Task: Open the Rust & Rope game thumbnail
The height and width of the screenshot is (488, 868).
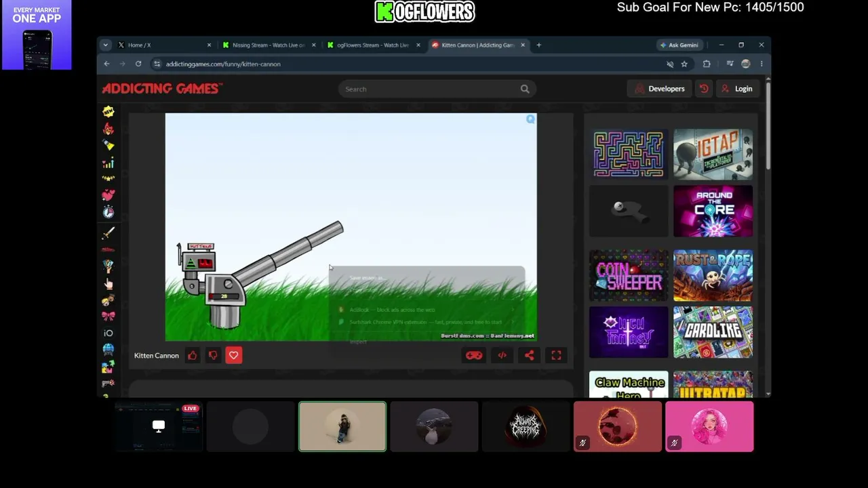Action: coord(713,275)
